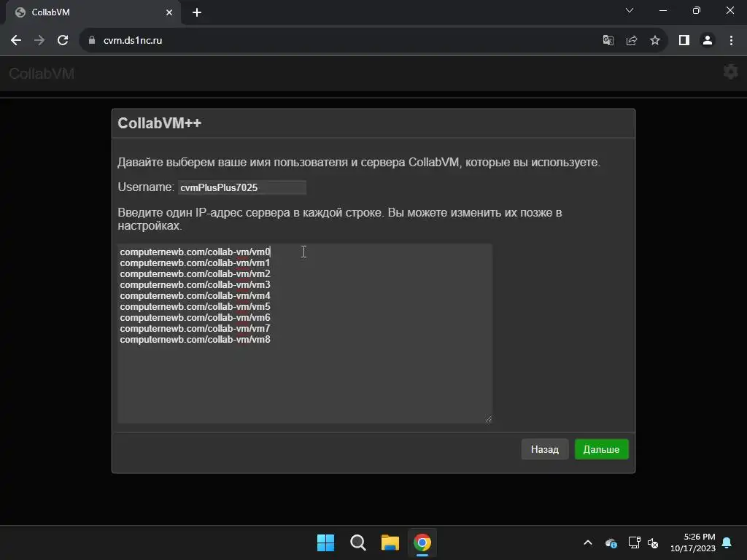This screenshot has width=747, height=560.
Task: Show hidden system tray icons
Action: tap(588, 542)
